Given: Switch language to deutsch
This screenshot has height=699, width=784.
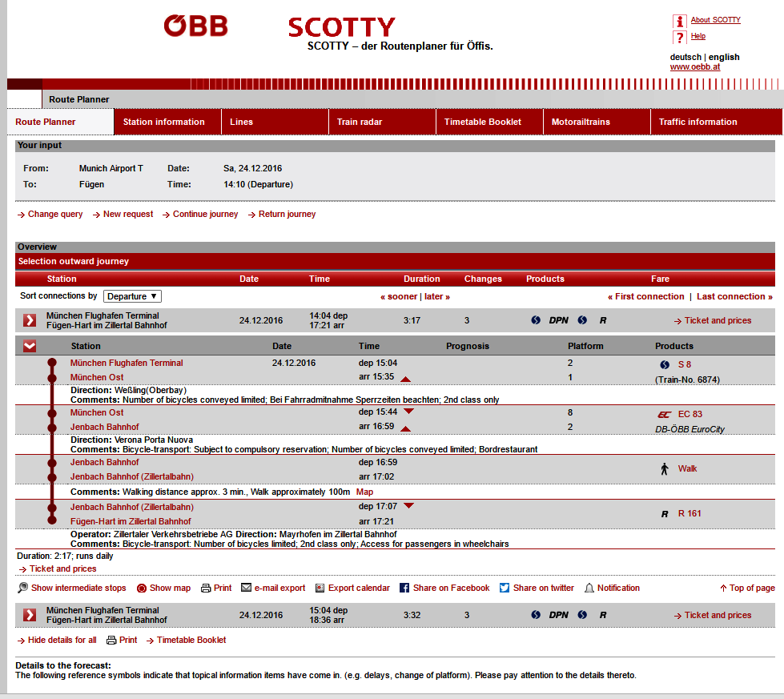Looking at the screenshot, I should tap(685, 57).
